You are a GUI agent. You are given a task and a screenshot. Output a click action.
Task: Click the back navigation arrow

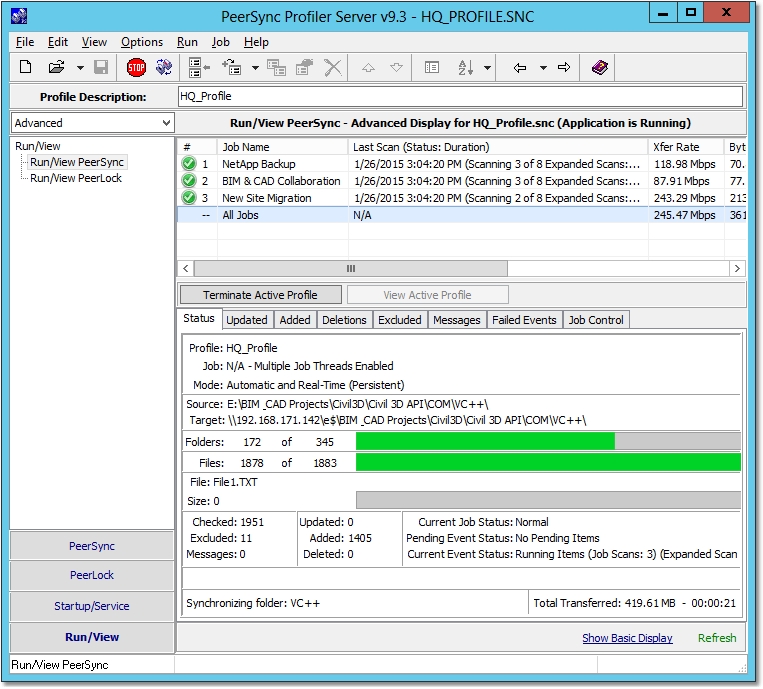pyautogui.click(x=520, y=67)
